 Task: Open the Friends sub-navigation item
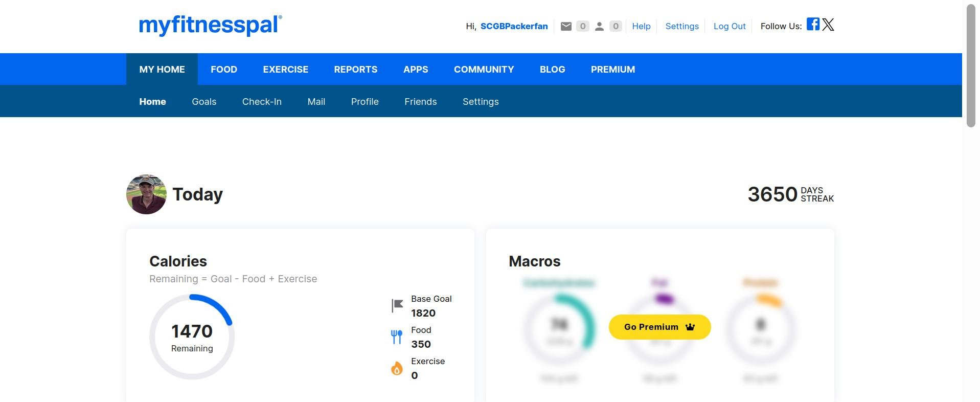[x=421, y=101]
